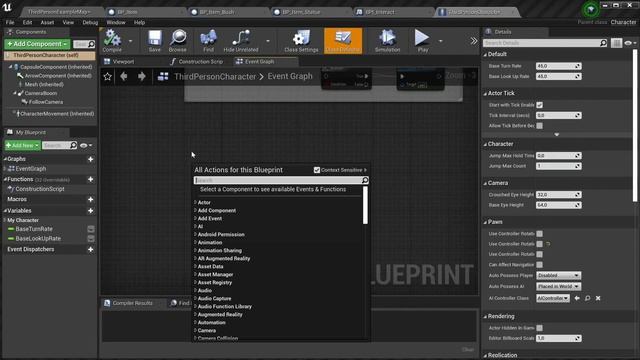Toggle Context Sensitive checkbox

click(x=317, y=170)
